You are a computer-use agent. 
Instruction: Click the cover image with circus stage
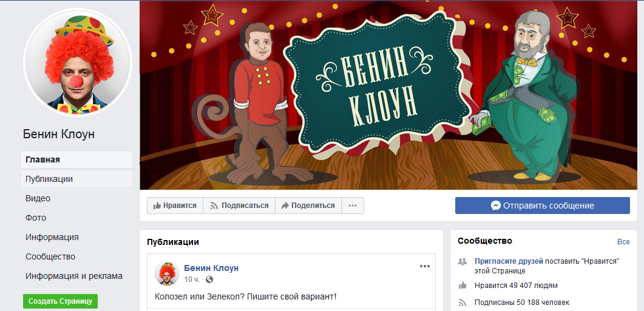[388, 95]
